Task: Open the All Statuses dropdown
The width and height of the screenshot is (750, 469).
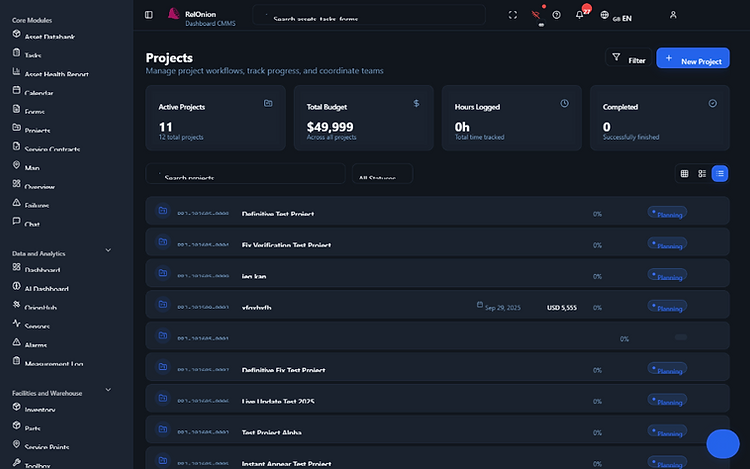Action: coord(382,174)
